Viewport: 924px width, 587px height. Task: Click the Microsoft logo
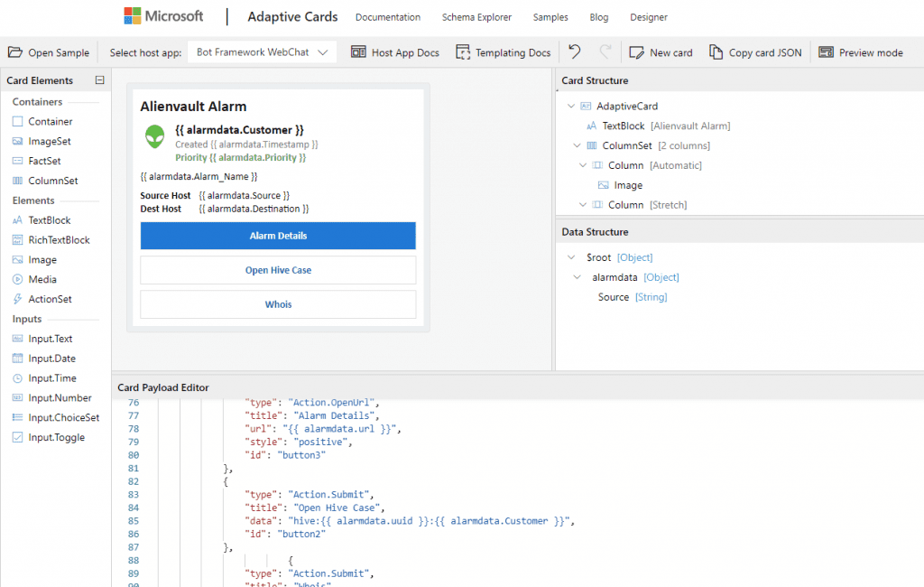click(163, 16)
